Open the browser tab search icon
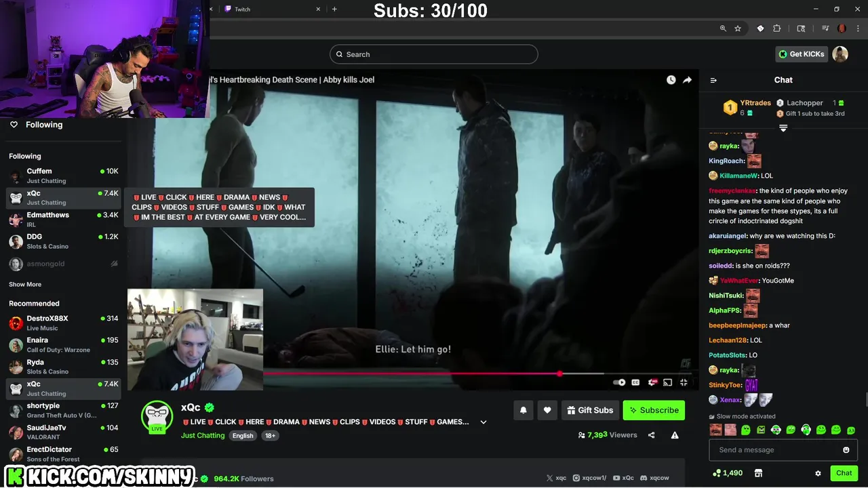The width and height of the screenshot is (868, 488). [x=801, y=28]
